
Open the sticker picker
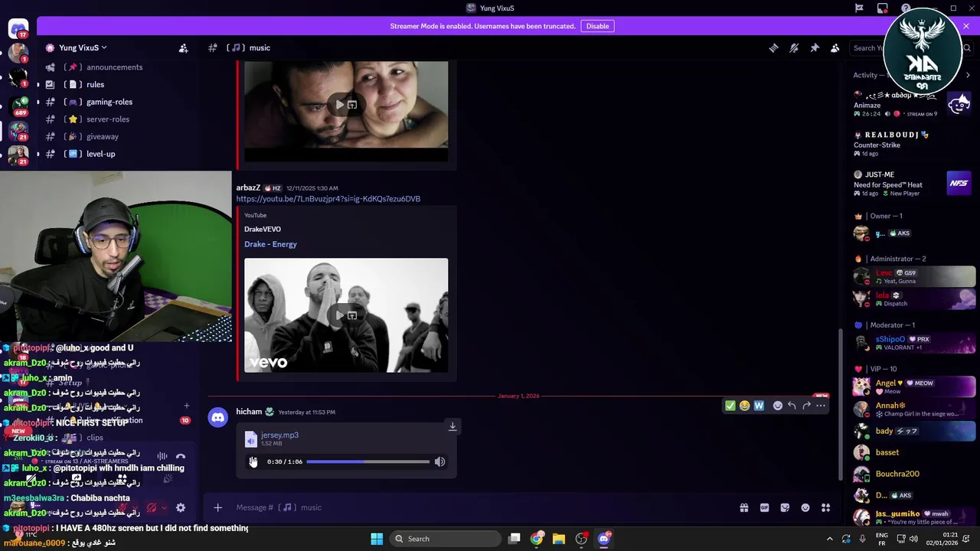(785, 507)
